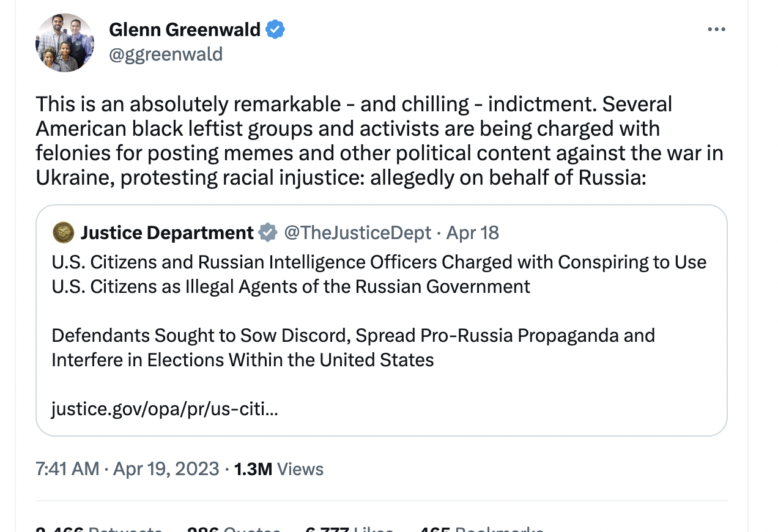Viewport: 778px width, 532px height.
Task: Click the "Defendants Sought to Sow Discord" paragraph
Action: (353, 347)
